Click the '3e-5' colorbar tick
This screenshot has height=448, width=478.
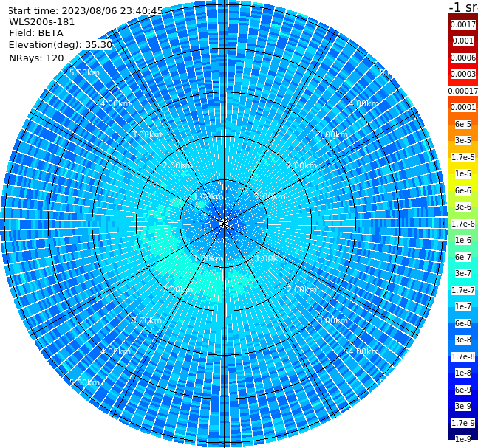(463, 140)
